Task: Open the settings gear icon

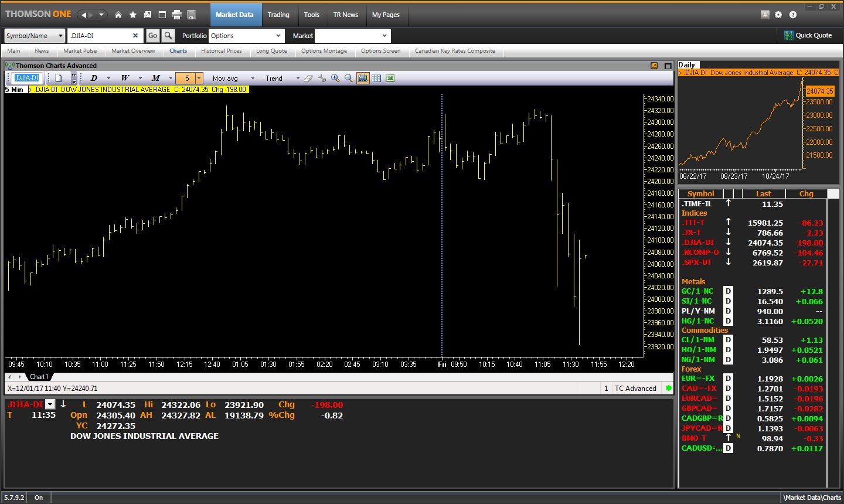Action: tap(778, 15)
